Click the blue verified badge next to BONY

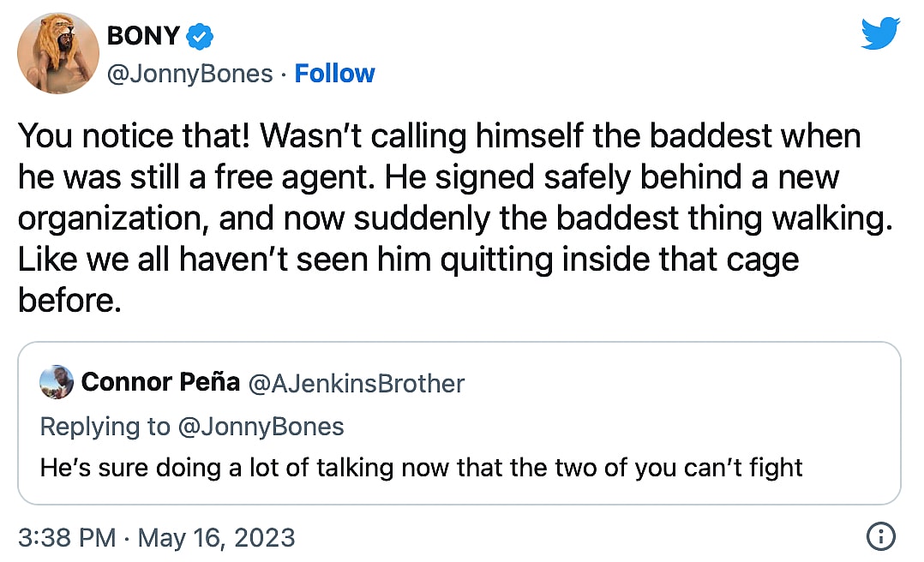[200, 37]
